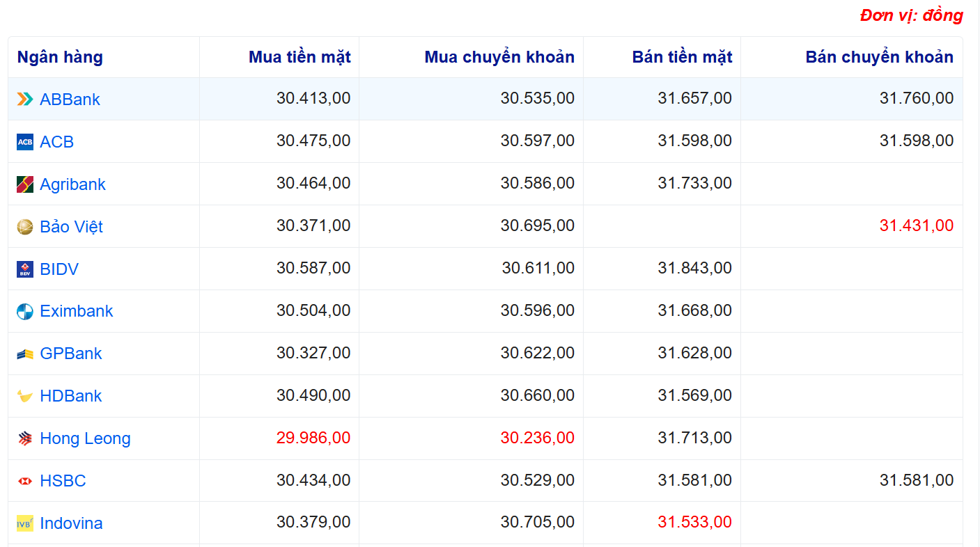Click the Eximbank logo icon
Screen dimensions: 980x547
[x=25, y=312]
